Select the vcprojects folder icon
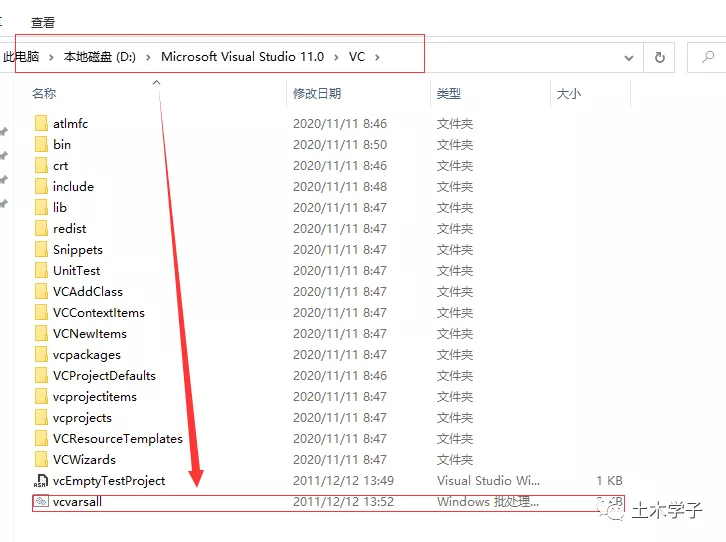The image size is (726, 542). 41,417
